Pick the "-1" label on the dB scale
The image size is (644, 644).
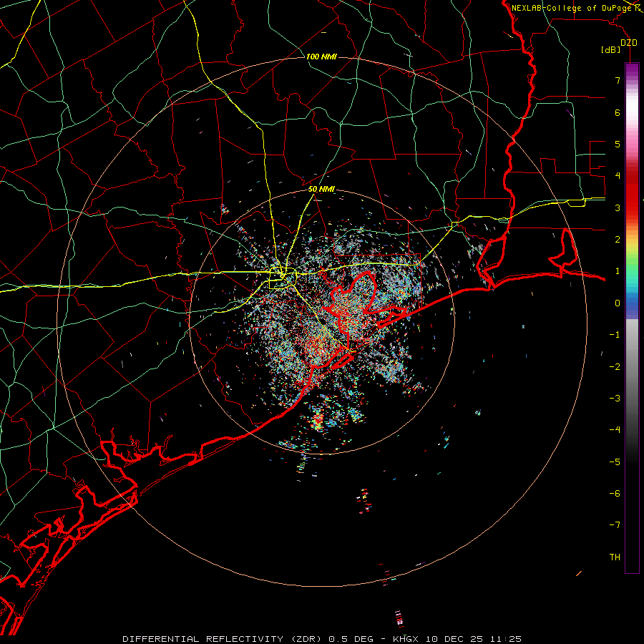tap(615, 335)
